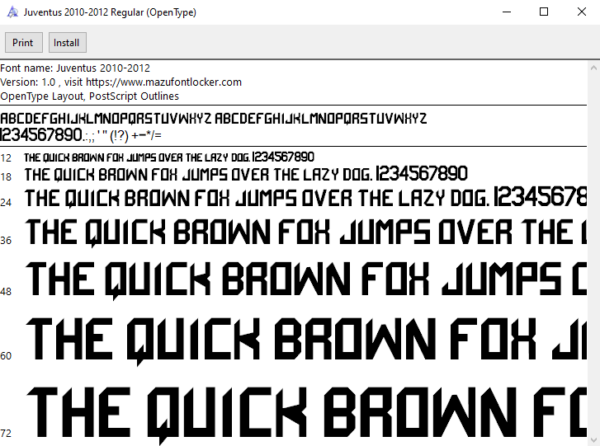Click the size label 72
This screenshot has height=446, width=600.
click(6, 433)
